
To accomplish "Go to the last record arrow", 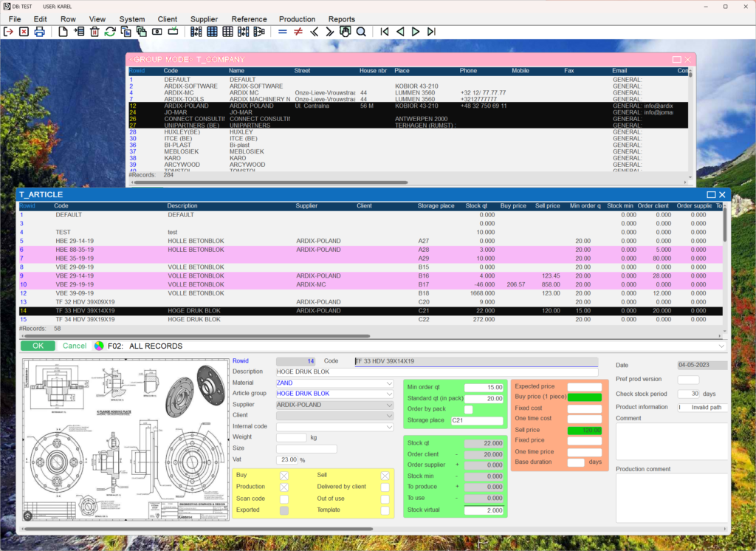I will click(431, 32).
